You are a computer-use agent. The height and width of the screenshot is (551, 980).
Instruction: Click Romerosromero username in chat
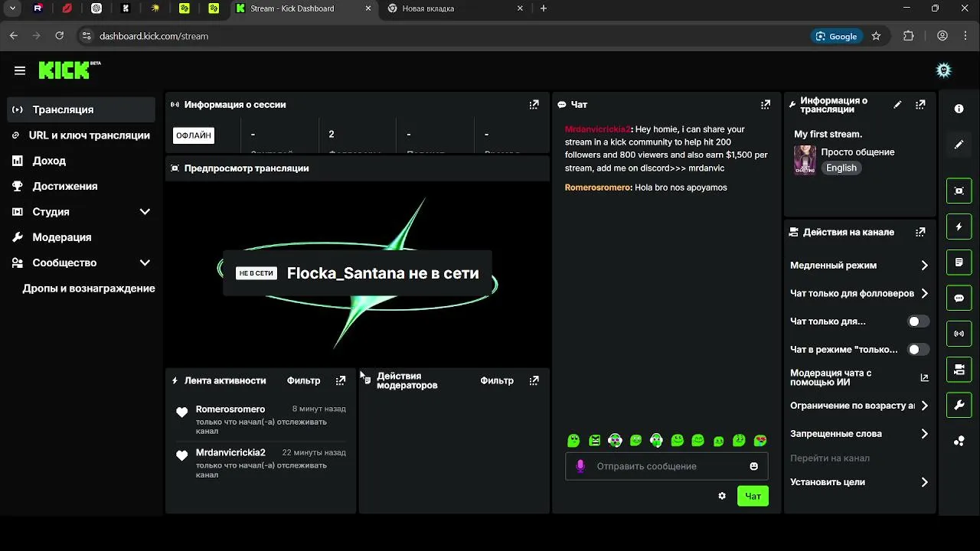tap(598, 187)
